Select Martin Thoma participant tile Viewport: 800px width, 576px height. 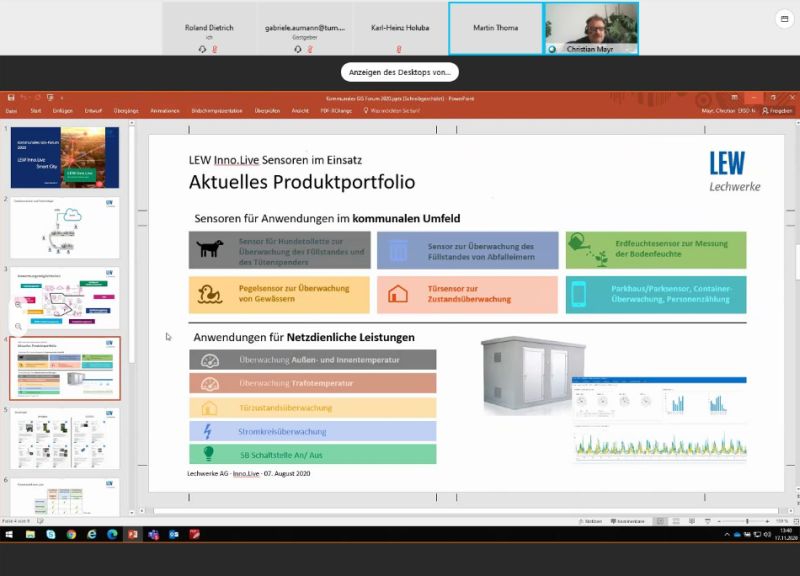[x=495, y=29]
